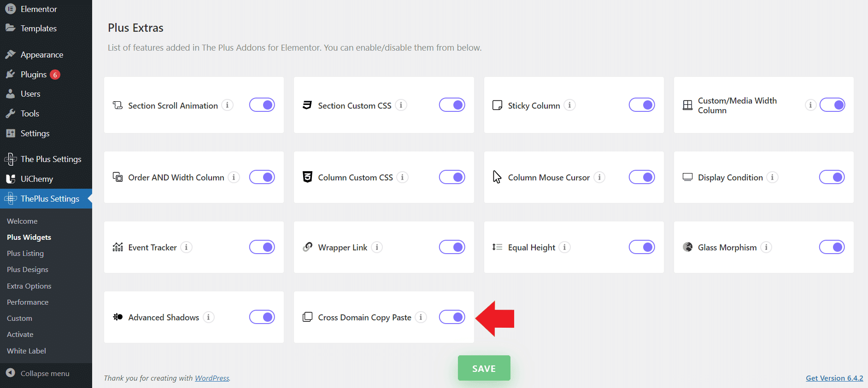Toggle Custom/Media Width Column switch
868x388 pixels.
click(833, 105)
